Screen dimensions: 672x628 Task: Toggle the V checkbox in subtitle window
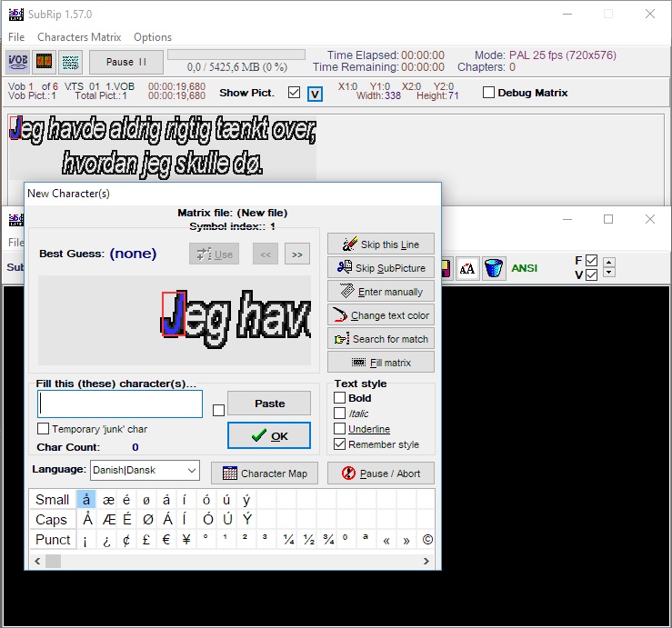tap(591, 274)
